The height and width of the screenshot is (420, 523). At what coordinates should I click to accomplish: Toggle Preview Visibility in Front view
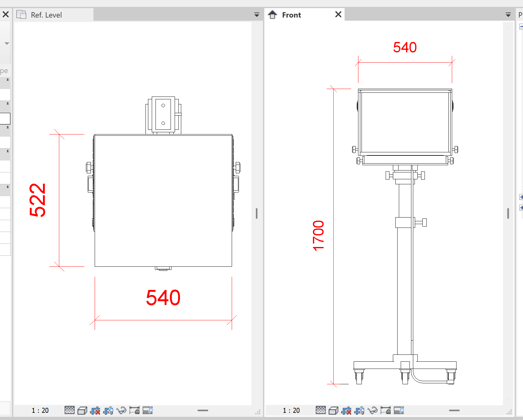pyautogui.click(x=399, y=410)
